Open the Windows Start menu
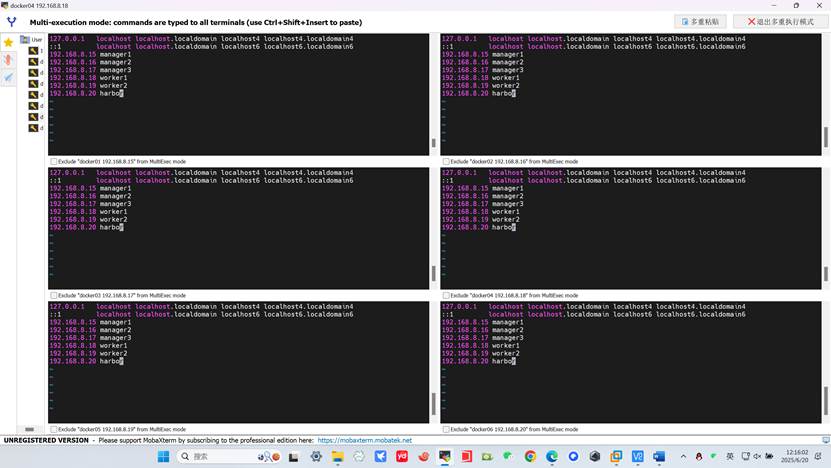Screen dimensions: 831x468 (163, 456)
